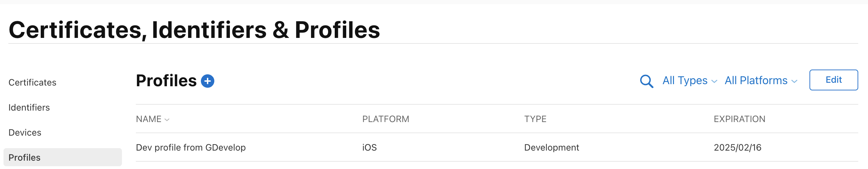Click the search magnifier icon

646,81
